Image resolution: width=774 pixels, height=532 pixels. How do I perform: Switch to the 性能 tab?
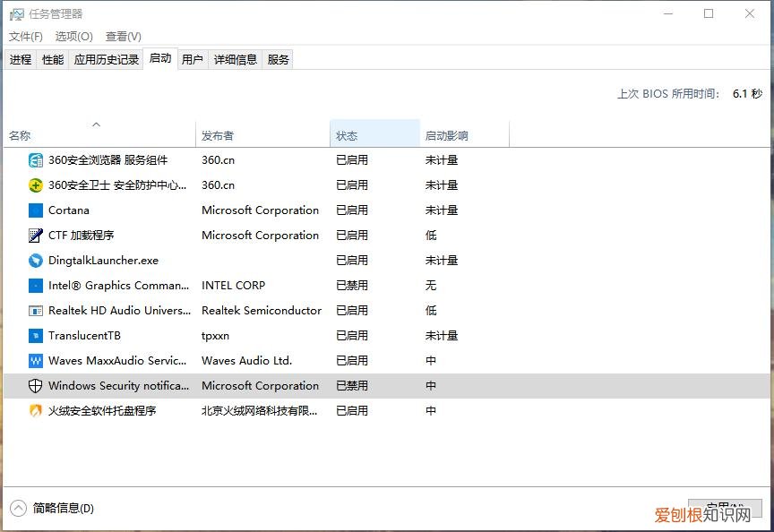(x=53, y=60)
